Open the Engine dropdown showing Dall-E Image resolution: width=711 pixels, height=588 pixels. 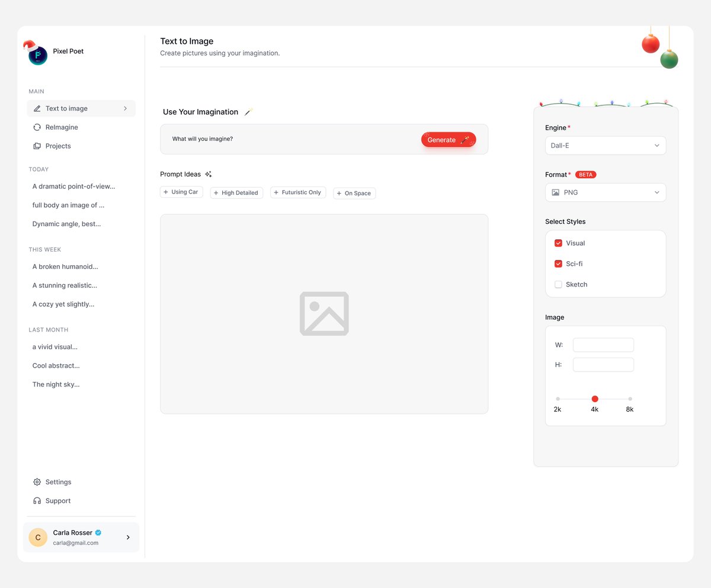pos(605,145)
